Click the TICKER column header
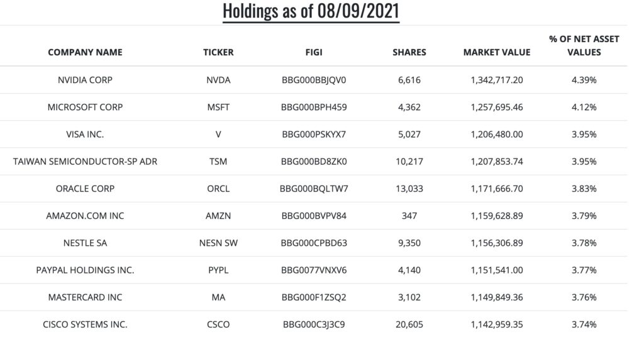The width and height of the screenshot is (644, 337). click(x=218, y=52)
